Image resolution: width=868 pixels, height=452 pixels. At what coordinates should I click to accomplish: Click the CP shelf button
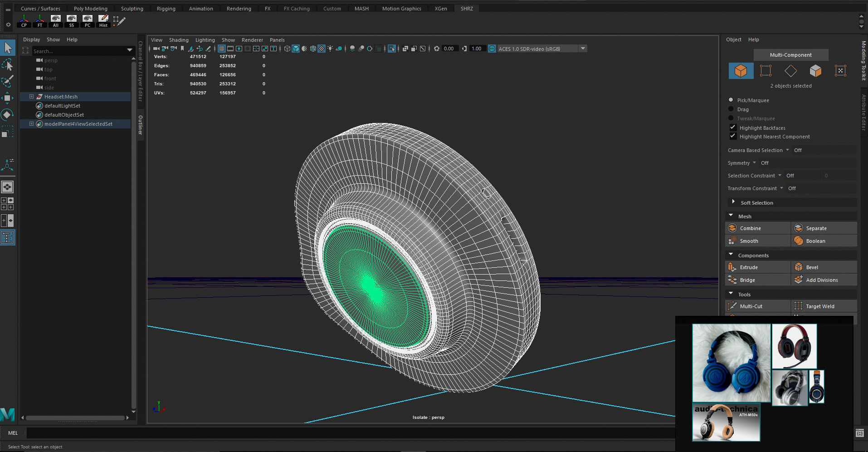click(x=24, y=21)
